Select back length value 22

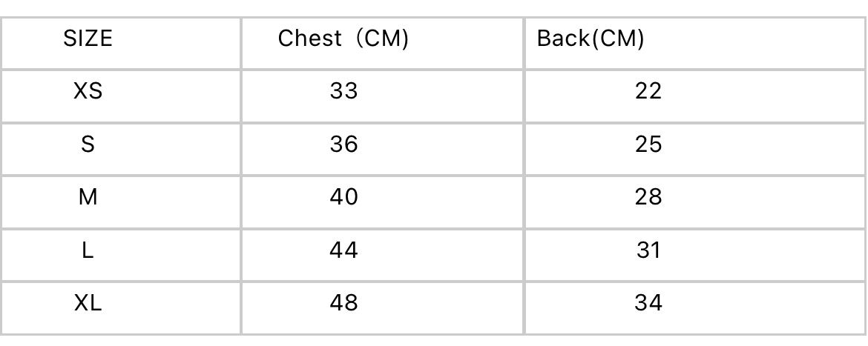pos(648,91)
